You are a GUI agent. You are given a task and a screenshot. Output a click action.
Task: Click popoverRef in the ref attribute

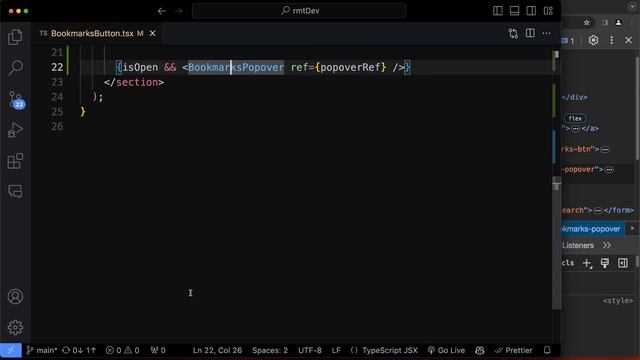350,67
